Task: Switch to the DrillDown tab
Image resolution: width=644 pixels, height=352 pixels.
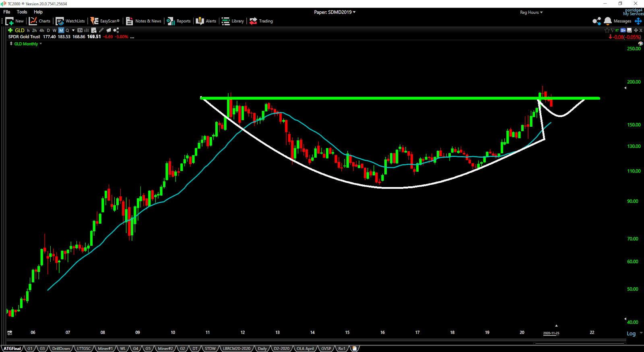Action: point(61,348)
